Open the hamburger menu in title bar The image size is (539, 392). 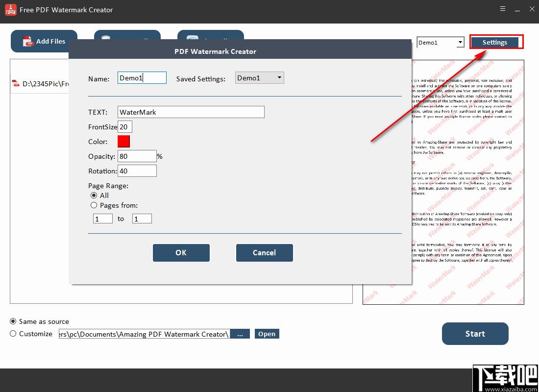pyautogui.click(x=503, y=9)
